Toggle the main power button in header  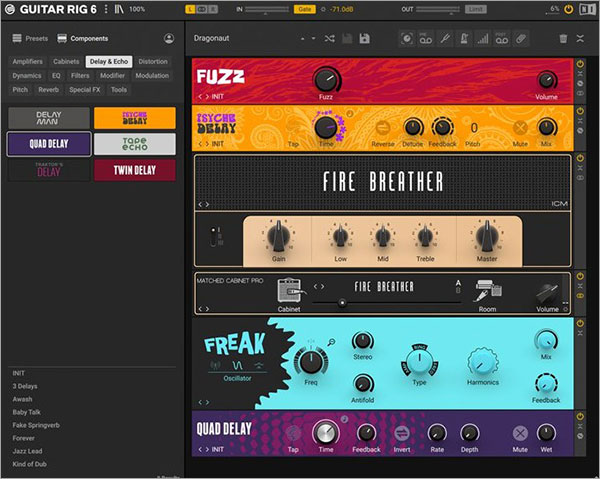pyautogui.click(x=569, y=9)
